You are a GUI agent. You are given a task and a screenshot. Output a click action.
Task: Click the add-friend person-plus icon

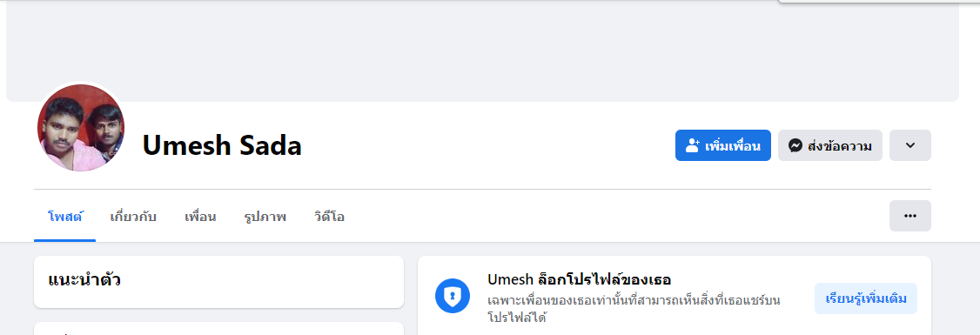click(692, 145)
